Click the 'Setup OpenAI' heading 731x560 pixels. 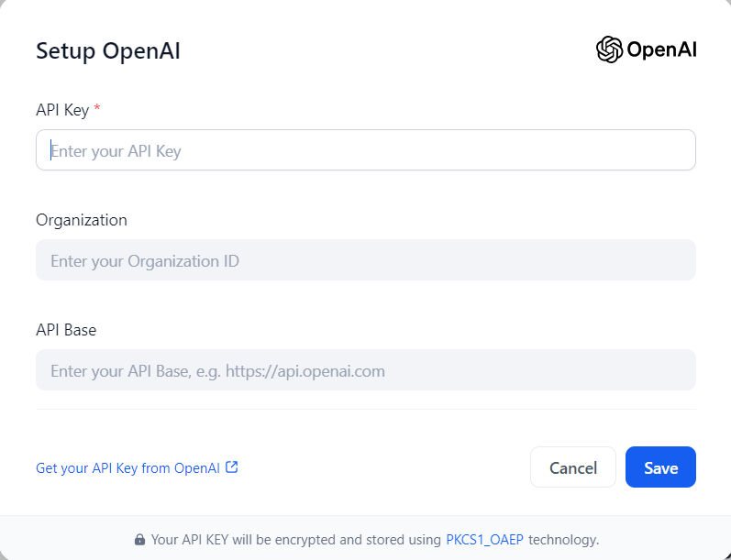(108, 51)
